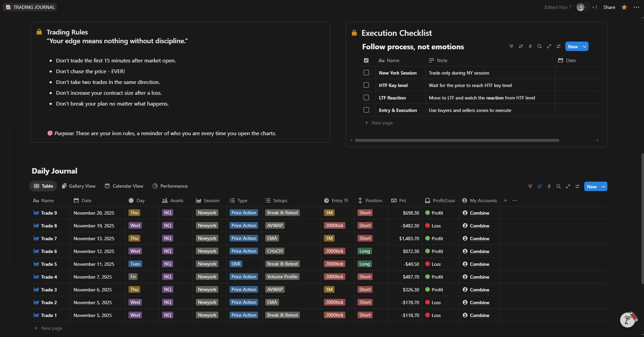This screenshot has width=644, height=337.
Task: Check the LTF Reaction checkbox
Action: (366, 98)
